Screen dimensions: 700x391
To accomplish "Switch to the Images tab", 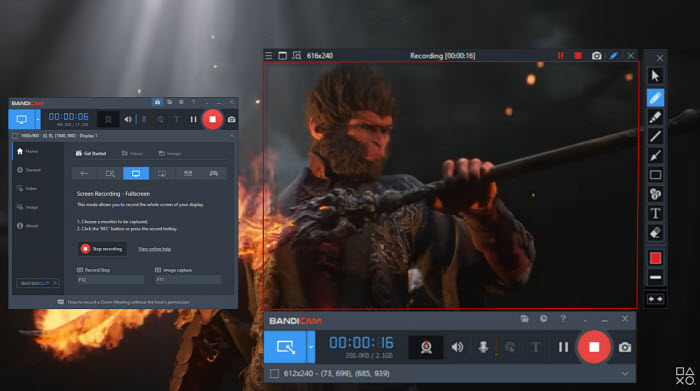I will point(170,153).
